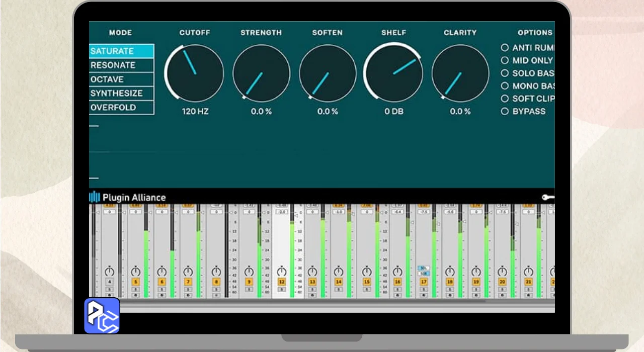The image size is (644, 352).
Task: Toggle the Mid Only option
Action: [x=505, y=60]
